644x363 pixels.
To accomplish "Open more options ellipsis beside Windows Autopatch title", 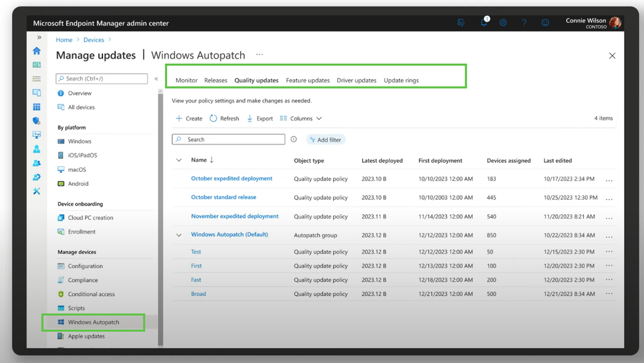I will (260, 54).
